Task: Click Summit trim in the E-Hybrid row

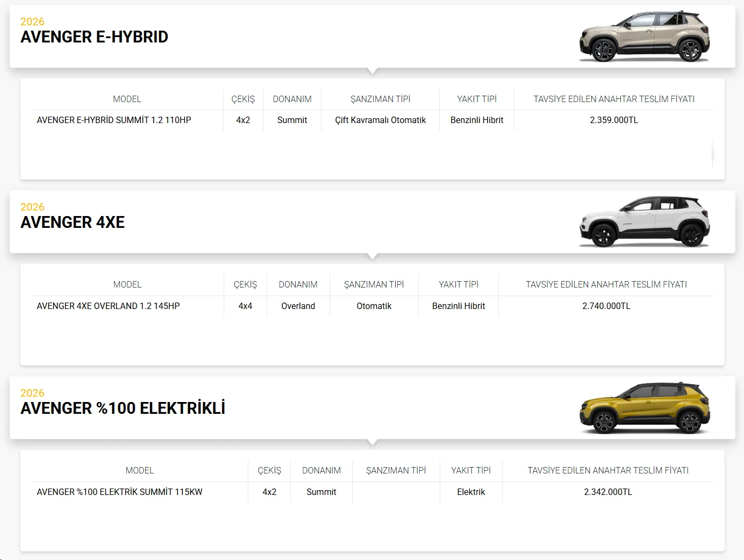Action: coord(292,120)
